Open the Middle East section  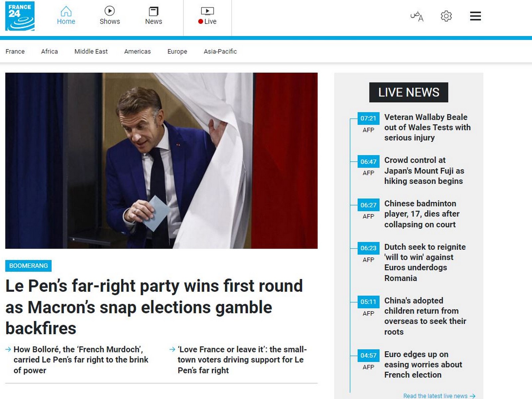[91, 51]
